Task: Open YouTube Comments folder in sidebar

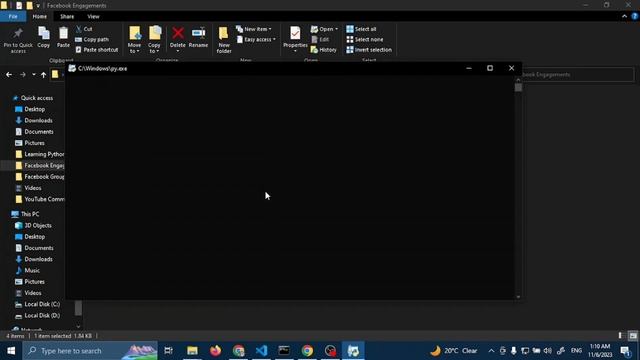Action: 40,199
